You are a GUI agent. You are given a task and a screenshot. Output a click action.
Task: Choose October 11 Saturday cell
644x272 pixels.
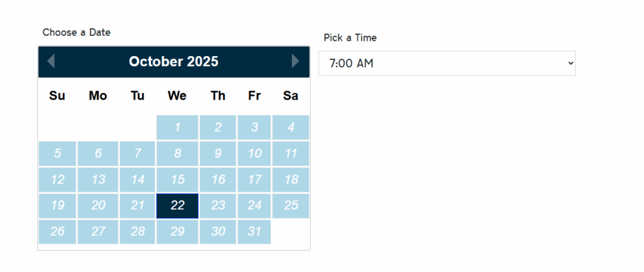coord(291,154)
